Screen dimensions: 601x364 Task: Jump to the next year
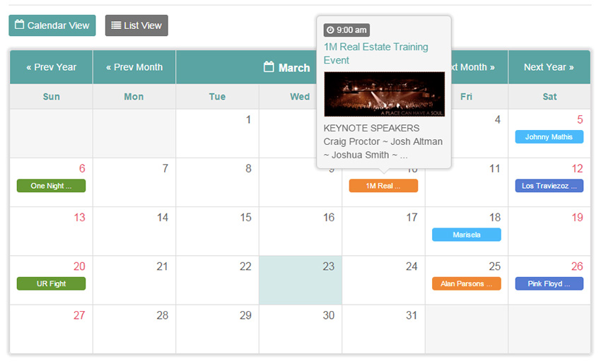(x=549, y=67)
